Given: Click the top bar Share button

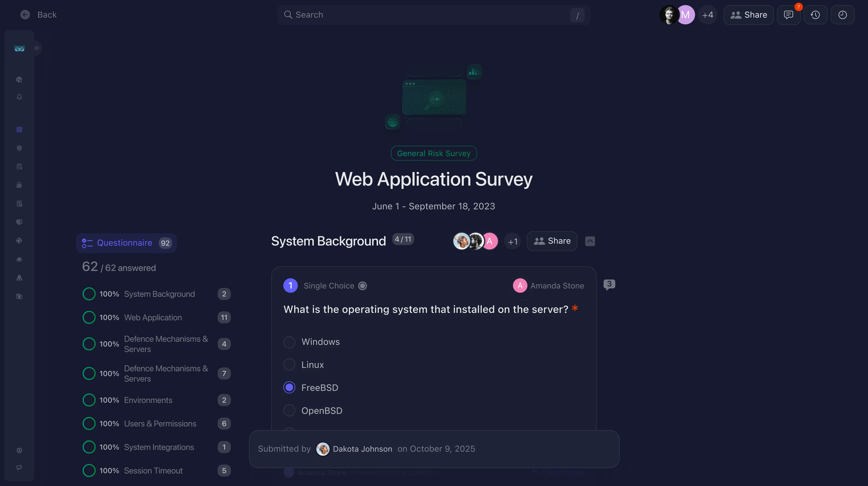Looking at the screenshot, I should coord(748,15).
